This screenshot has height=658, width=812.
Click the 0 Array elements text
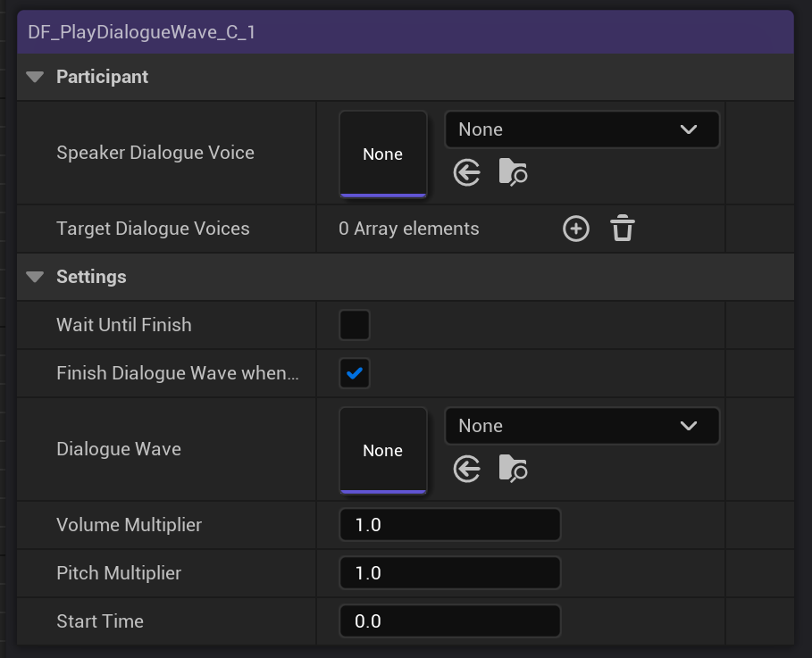click(x=409, y=229)
